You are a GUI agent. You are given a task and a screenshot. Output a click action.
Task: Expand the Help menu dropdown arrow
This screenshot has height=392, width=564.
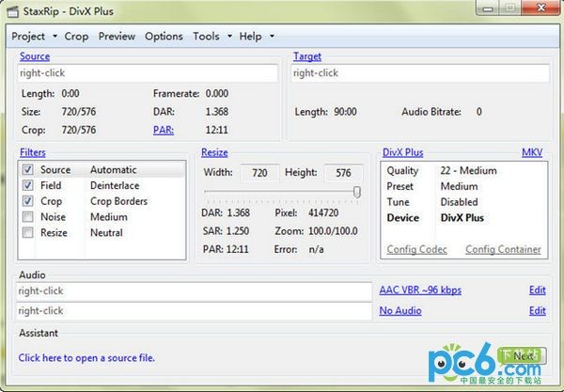tap(272, 37)
